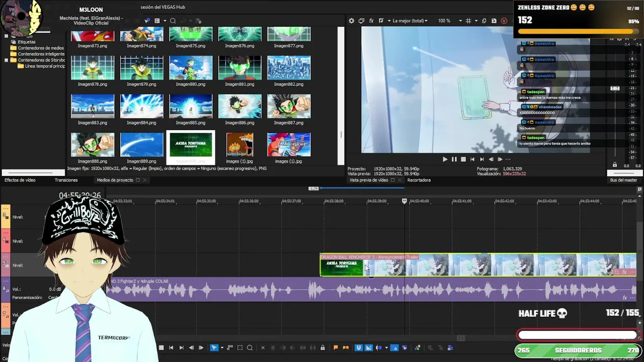Click the split screen view icon

pyautogui.click(x=381, y=21)
